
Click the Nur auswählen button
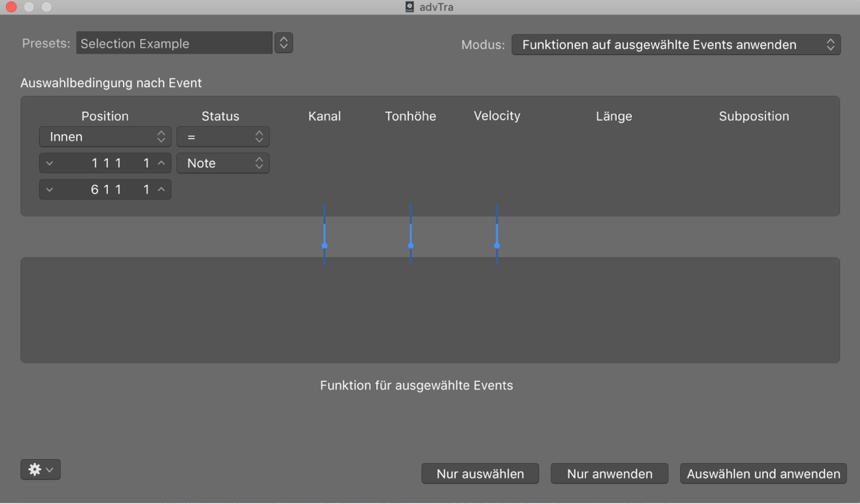tap(481, 474)
